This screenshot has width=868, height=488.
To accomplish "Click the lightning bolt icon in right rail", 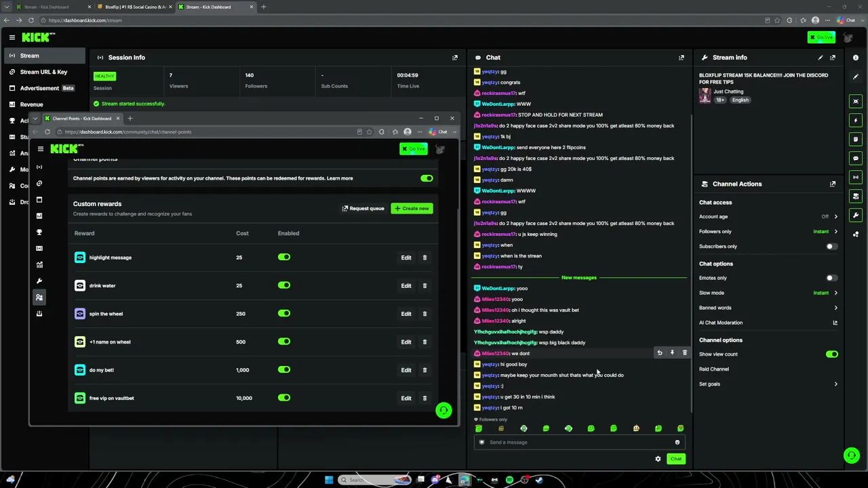I will click(x=856, y=120).
